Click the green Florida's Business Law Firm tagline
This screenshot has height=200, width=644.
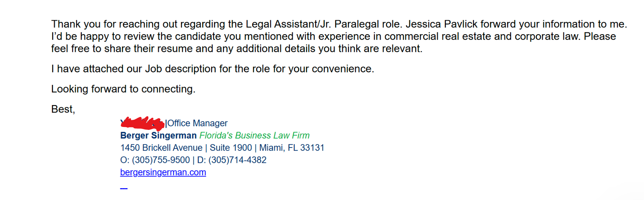(x=254, y=136)
